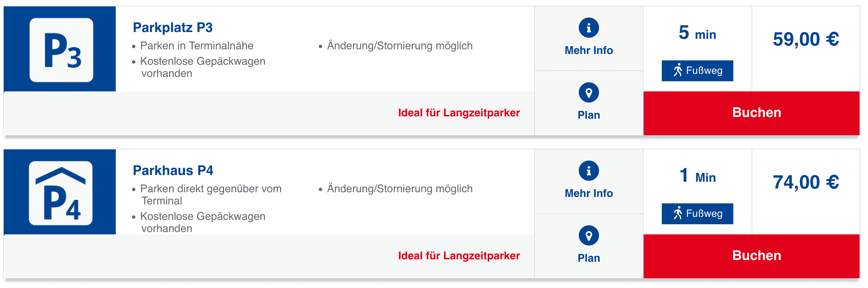
Task: Click the Plan label for Parkhaus P4
Action: (589, 258)
